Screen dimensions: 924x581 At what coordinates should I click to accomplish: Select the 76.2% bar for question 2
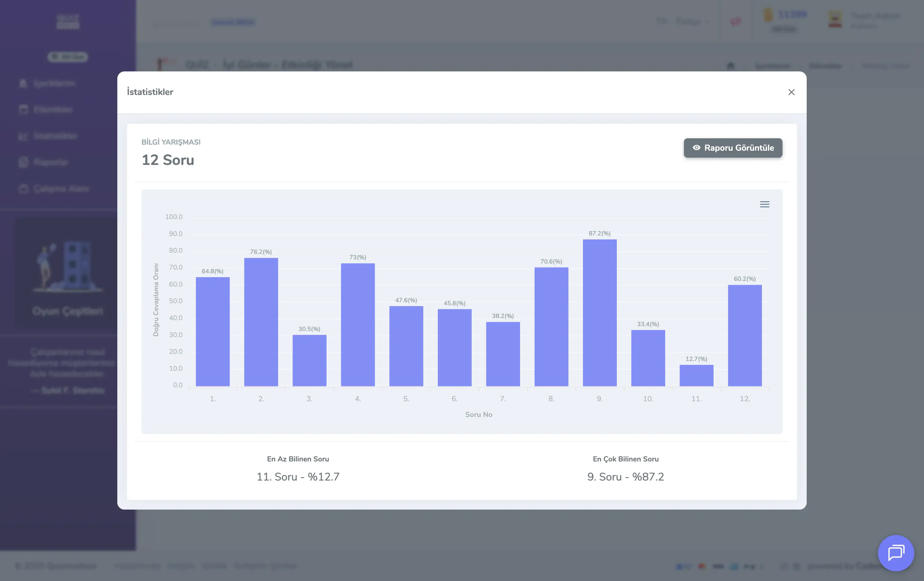coord(261,322)
